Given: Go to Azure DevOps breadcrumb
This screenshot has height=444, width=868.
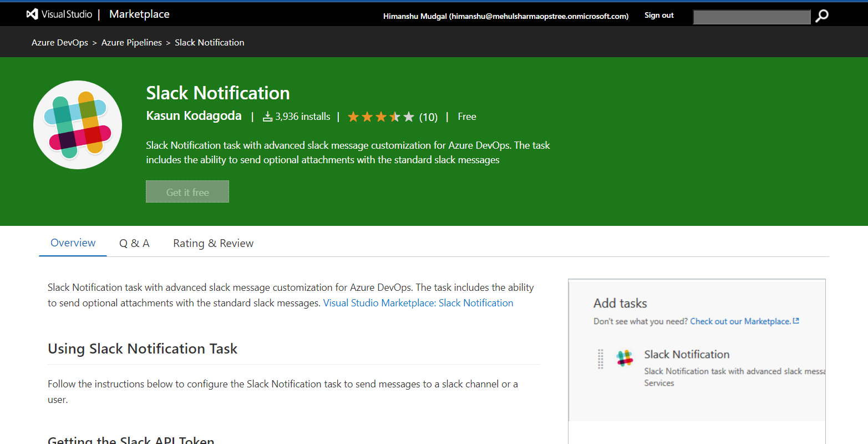Looking at the screenshot, I should point(60,42).
